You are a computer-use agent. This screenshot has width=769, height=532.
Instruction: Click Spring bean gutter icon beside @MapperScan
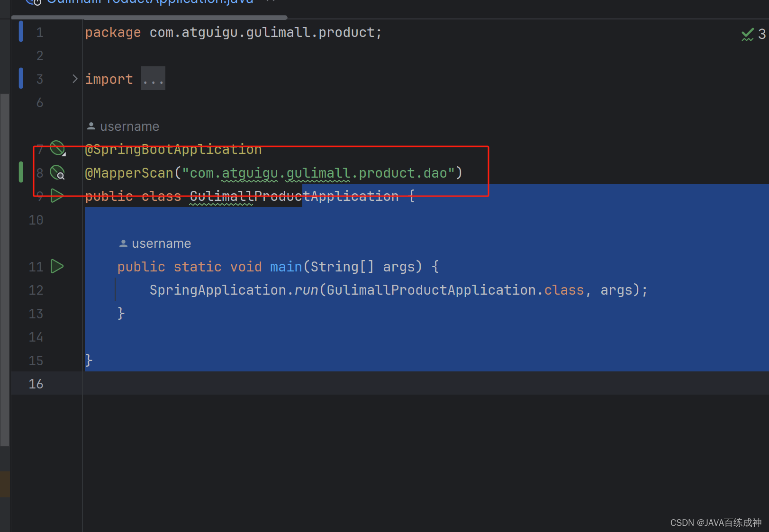pos(57,172)
